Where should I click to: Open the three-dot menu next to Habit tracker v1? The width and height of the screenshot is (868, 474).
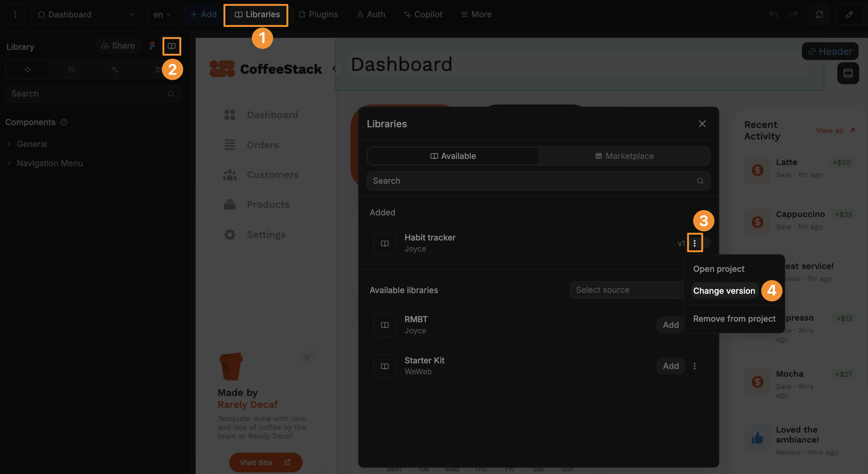[x=695, y=243]
